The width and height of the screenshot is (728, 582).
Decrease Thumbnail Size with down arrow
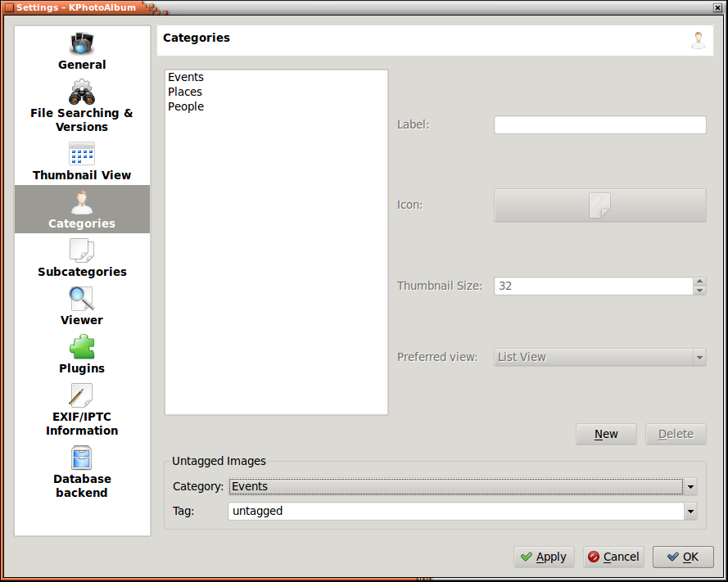699,291
